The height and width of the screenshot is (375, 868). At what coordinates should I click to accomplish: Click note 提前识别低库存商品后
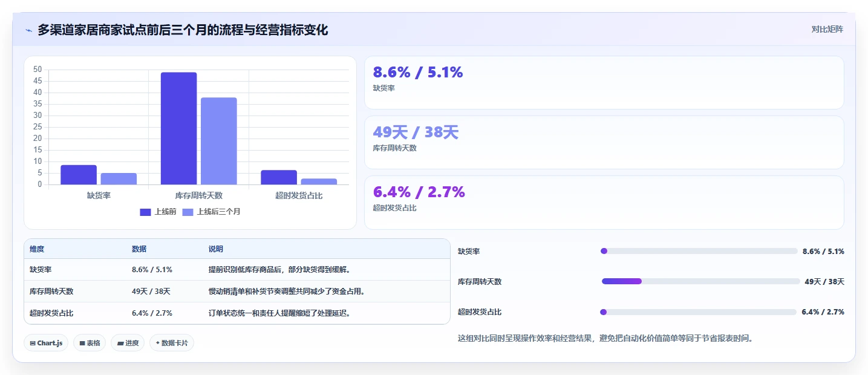click(x=279, y=270)
